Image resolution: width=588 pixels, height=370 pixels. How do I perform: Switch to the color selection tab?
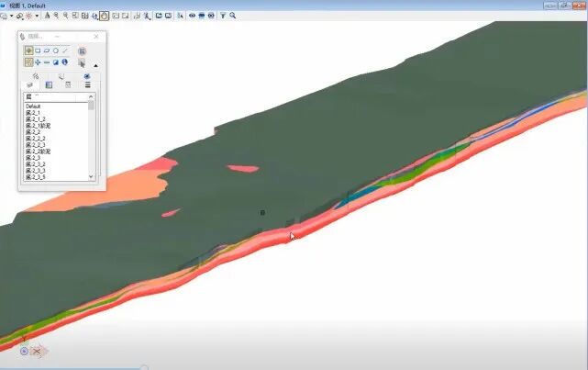(49, 84)
